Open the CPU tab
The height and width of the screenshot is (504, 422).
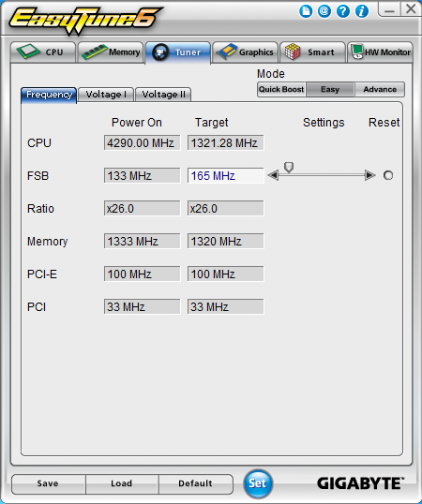click(43, 52)
